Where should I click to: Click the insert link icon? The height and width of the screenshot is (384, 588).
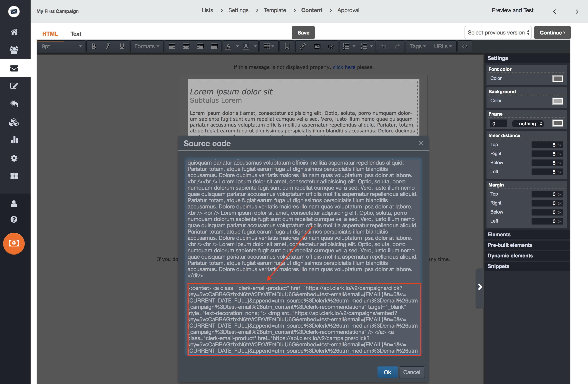[x=303, y=46]
